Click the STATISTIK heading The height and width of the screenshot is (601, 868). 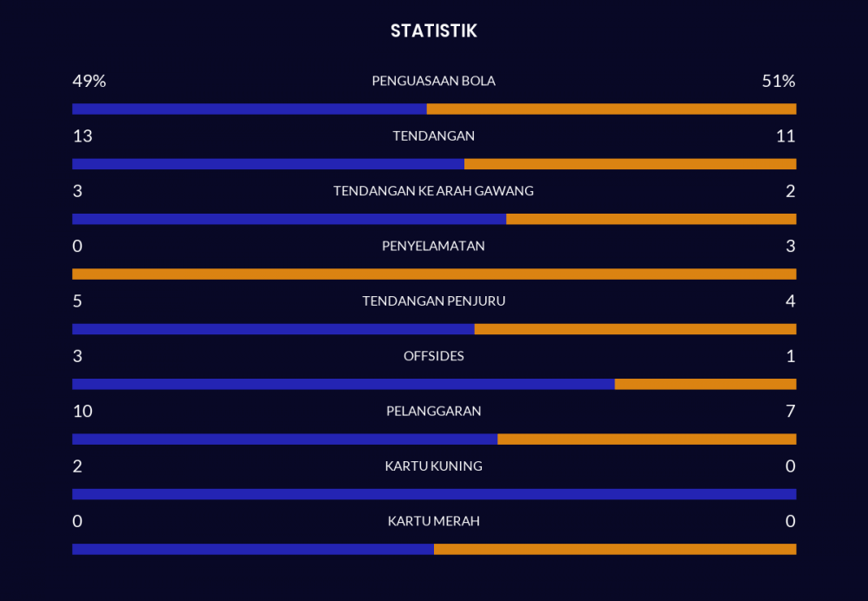point(433,31)
